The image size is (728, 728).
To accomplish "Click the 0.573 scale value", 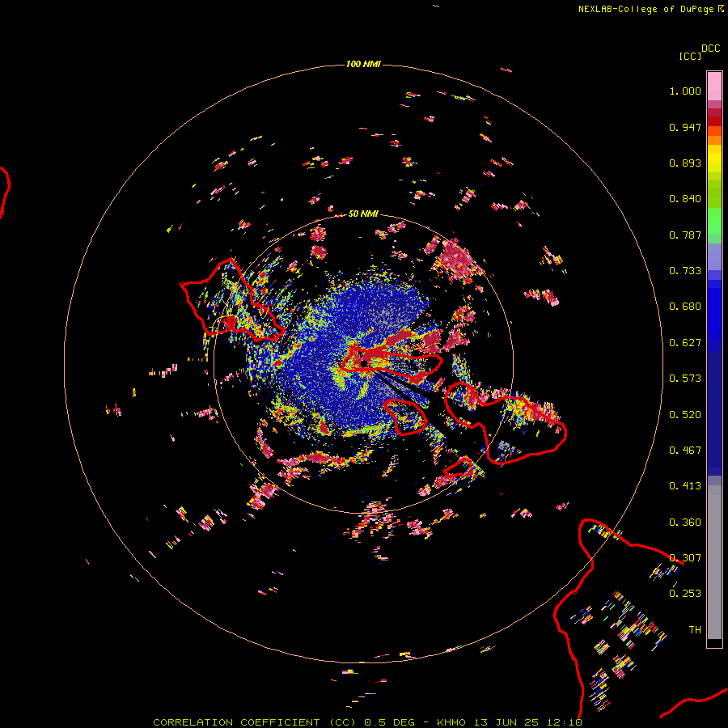I will click(x=685, y=379).
